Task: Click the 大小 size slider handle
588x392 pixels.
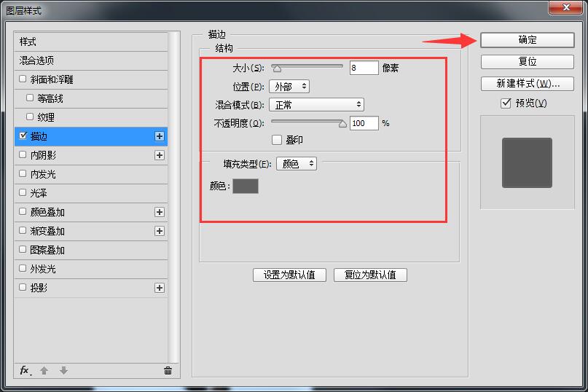Action: click(277, 68)
